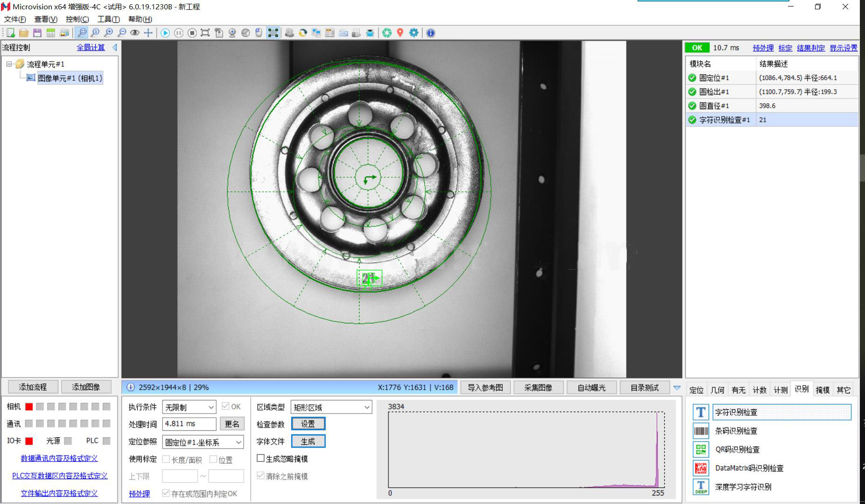Select 图像单元#1 (相机1) tree item
Screen dimensions: 865x504
coord(70,78)
